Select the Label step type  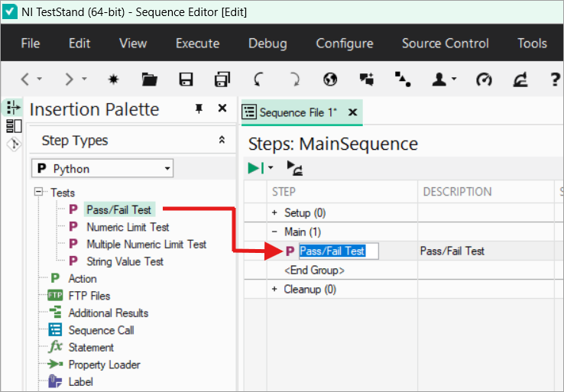tap(80, 382)
